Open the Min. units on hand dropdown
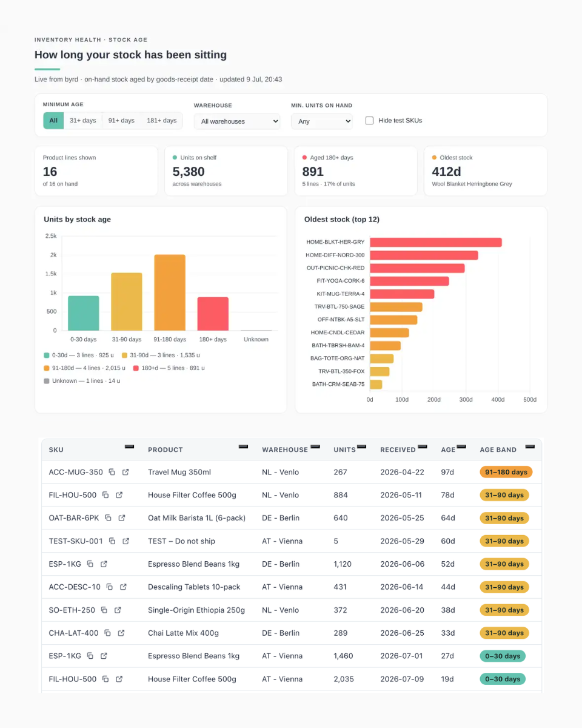The image size is (582, 728). coord(322,121)
